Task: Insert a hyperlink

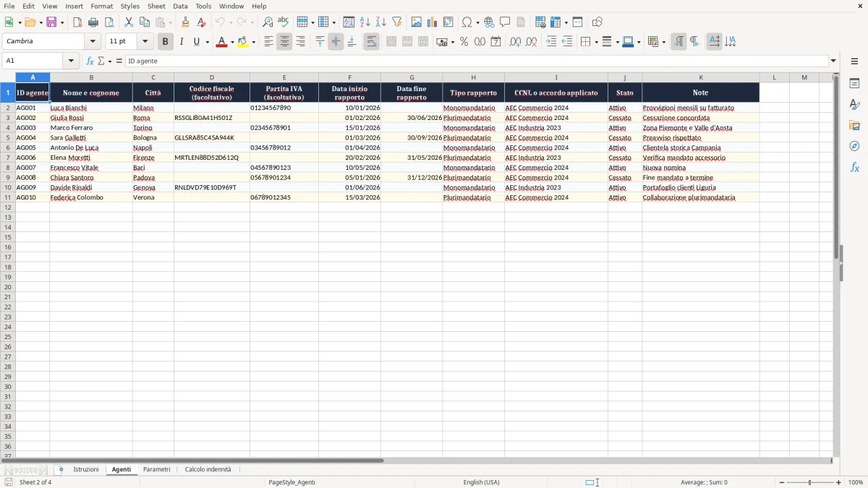Action: pyautogui.click(x=489, y=22)
